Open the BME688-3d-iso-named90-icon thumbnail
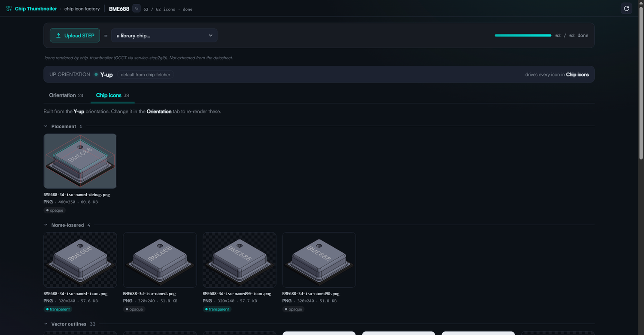 click(240, 260)
